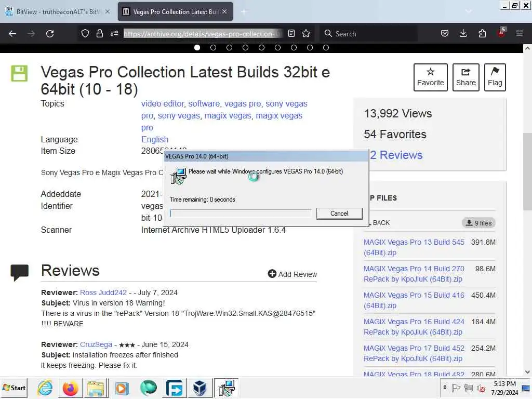532x399 pixels.
Task: Open Internet Explorer from the taskbar
Action: pos(45,388)
